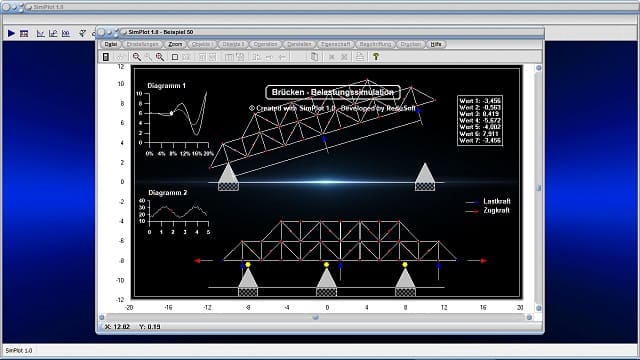This screenshot has width=640, height=360.
Task: Click the greyed-out middle magnifier icon
Action: (x=148, y=57)
